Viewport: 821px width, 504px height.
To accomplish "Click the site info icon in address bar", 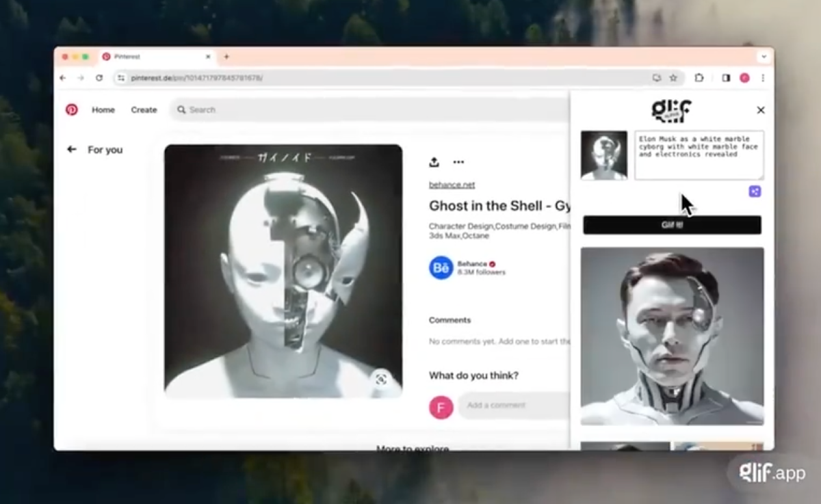I will pos(121,78).
